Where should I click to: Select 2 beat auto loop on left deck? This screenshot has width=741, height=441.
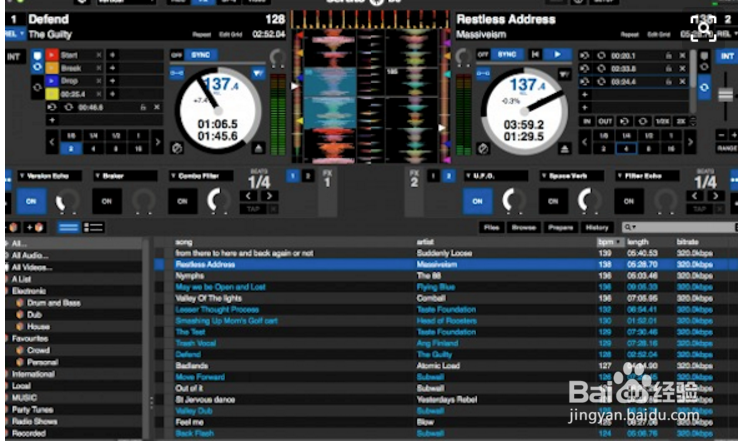(71, 149)
